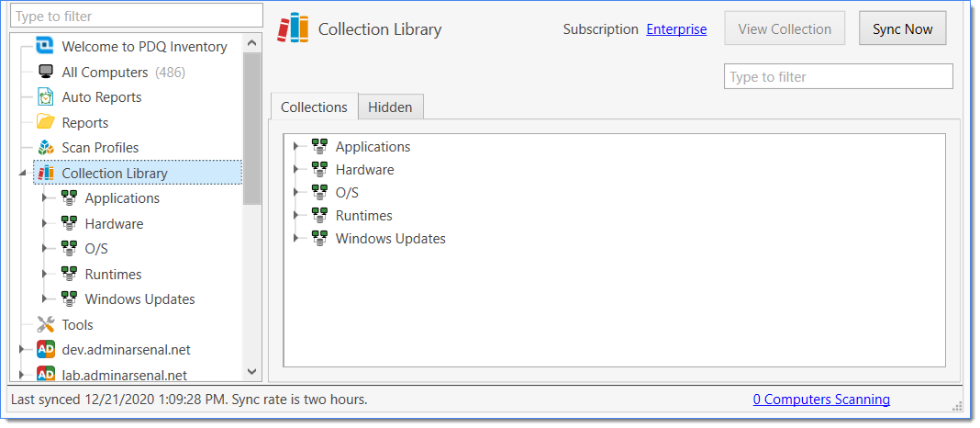
Task: Click the dev.adminarsenal.net AD icon
Action: [45, 350]
